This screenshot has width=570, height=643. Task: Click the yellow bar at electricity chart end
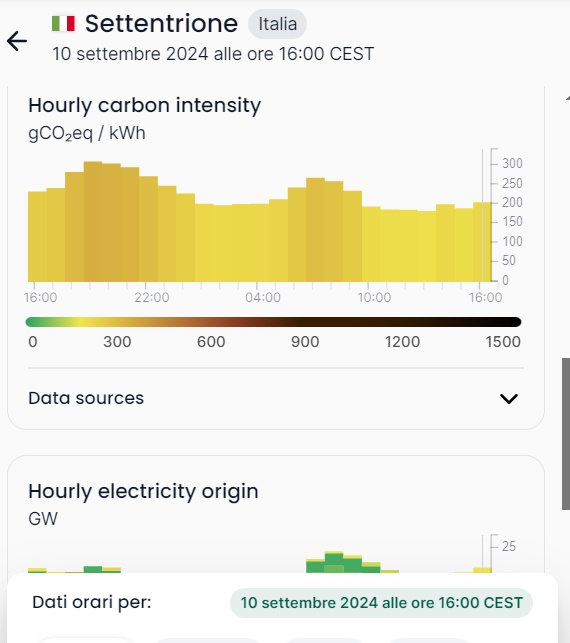(482, 570)
